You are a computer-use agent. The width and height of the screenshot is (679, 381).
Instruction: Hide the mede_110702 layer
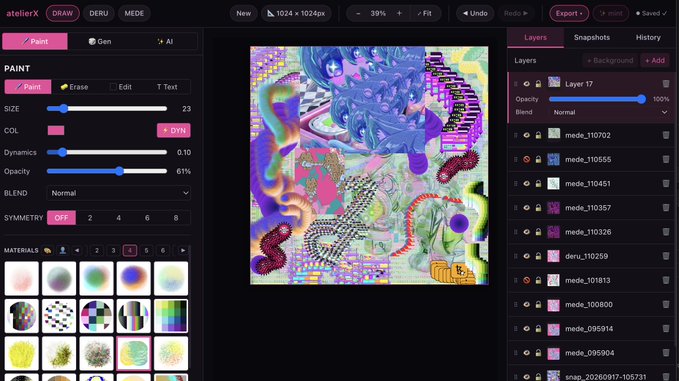(x=527, y=135)
